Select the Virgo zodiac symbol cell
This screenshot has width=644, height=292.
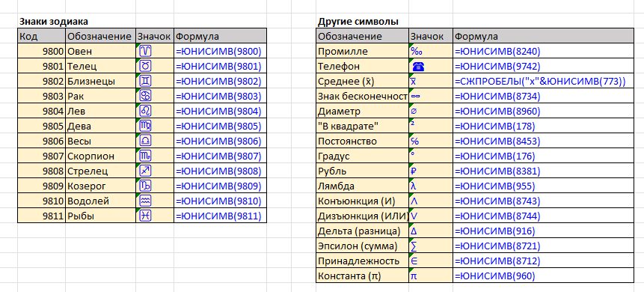pos(155,126)
